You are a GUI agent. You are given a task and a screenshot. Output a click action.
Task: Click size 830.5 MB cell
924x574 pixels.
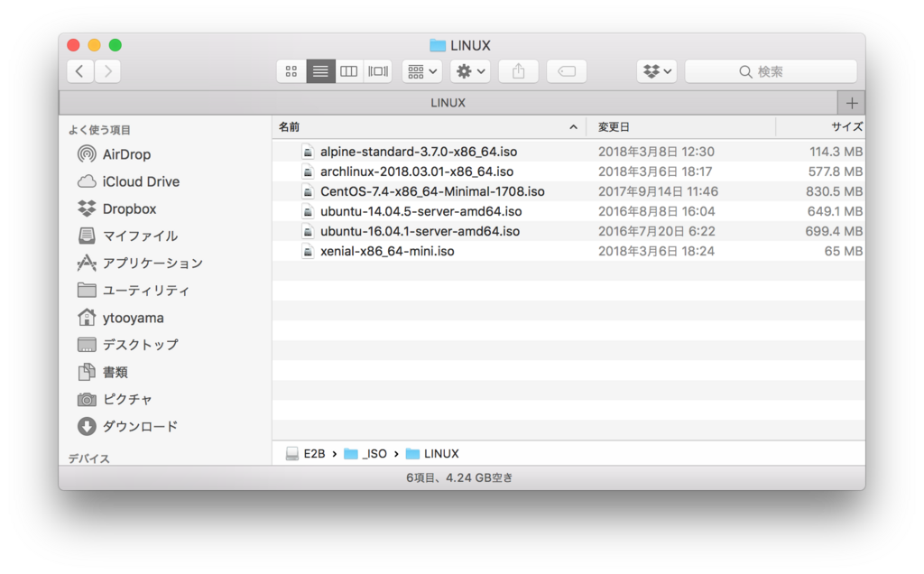[x=834, y=191]
